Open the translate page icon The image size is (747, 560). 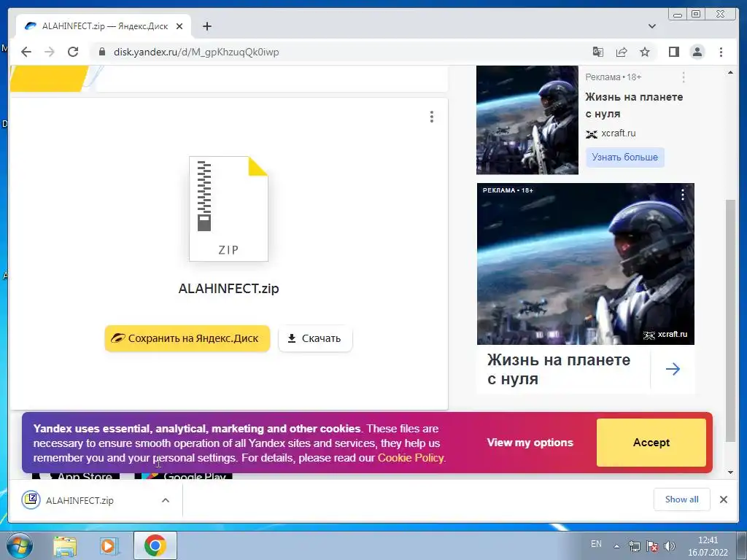coord(598,52)
